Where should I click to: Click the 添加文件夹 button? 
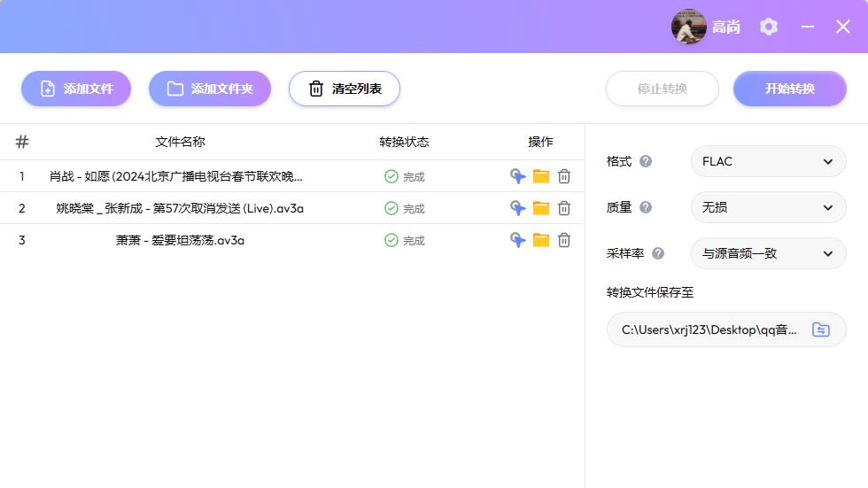(x=210, y=89)
